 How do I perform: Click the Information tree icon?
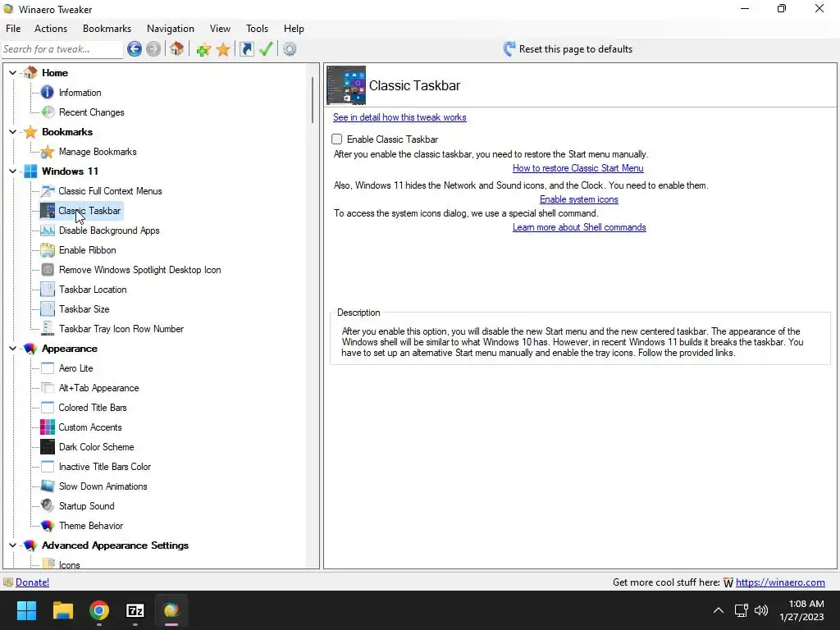tap(47, 92)
